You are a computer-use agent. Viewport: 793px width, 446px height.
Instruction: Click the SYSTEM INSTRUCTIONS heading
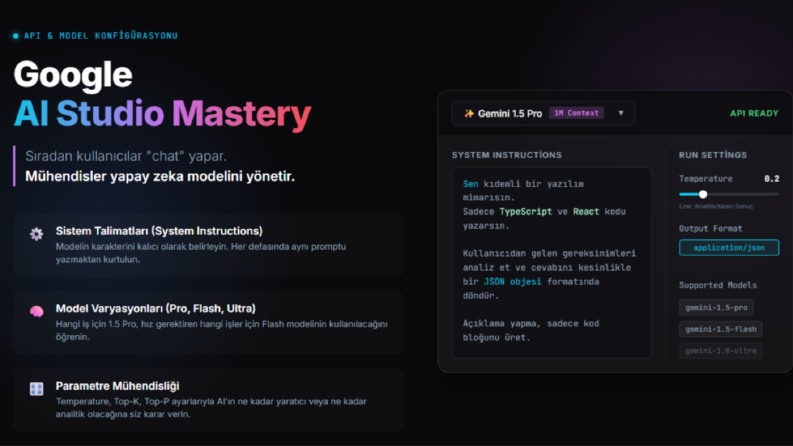506,155
